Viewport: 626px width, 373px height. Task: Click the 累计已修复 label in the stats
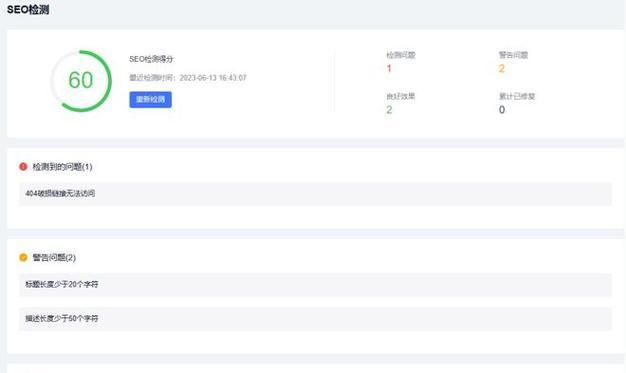coord(517,96)
